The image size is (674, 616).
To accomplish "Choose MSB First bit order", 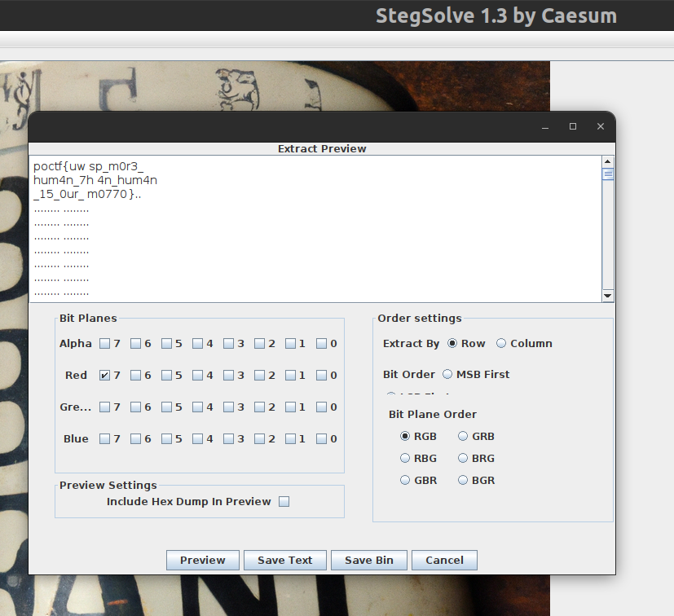I will pyautogui.click(x=447, y=375).
